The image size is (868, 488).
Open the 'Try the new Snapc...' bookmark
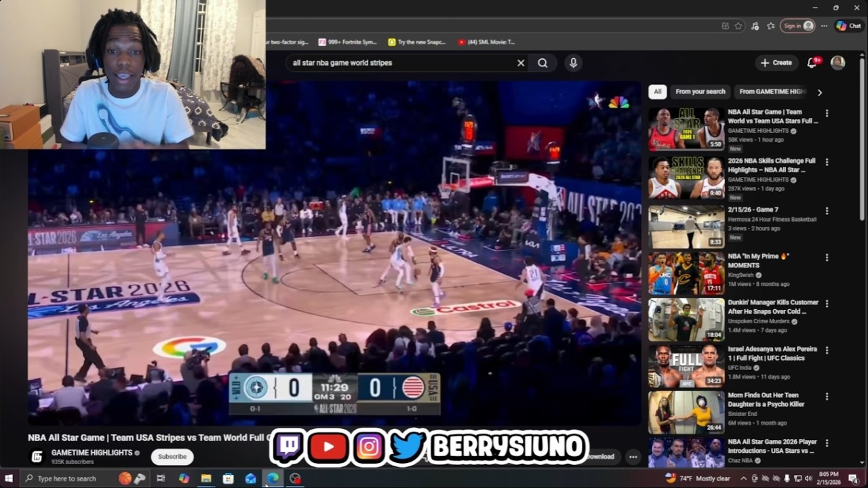click(x=416, y=42)
